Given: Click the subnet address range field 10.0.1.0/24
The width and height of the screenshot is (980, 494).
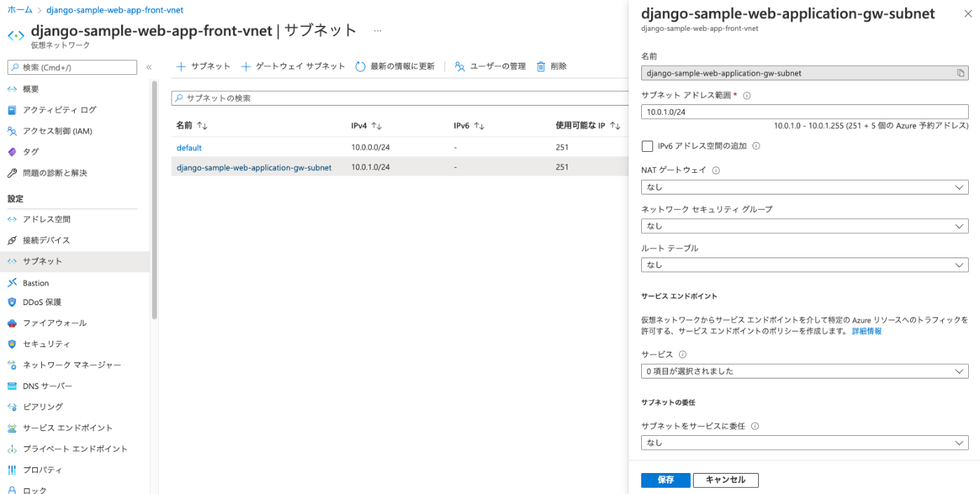Looking at the screenshot, I should (x=805, y=112).
